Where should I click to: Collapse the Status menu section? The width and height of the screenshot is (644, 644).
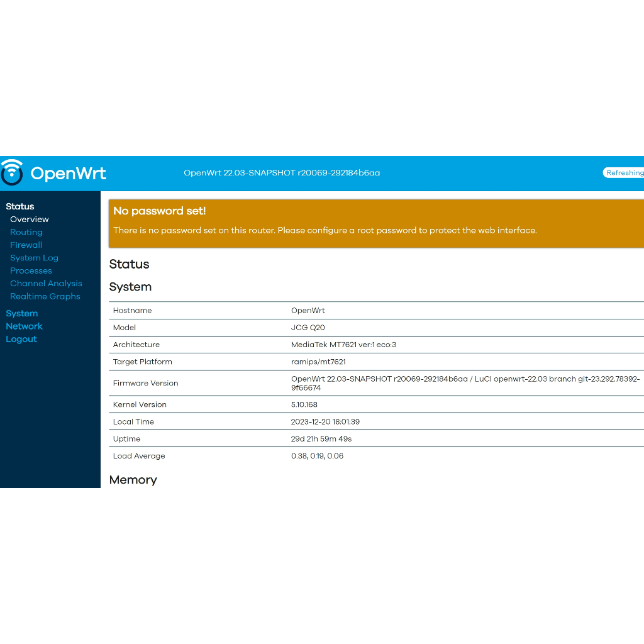(x=20, y=206)
